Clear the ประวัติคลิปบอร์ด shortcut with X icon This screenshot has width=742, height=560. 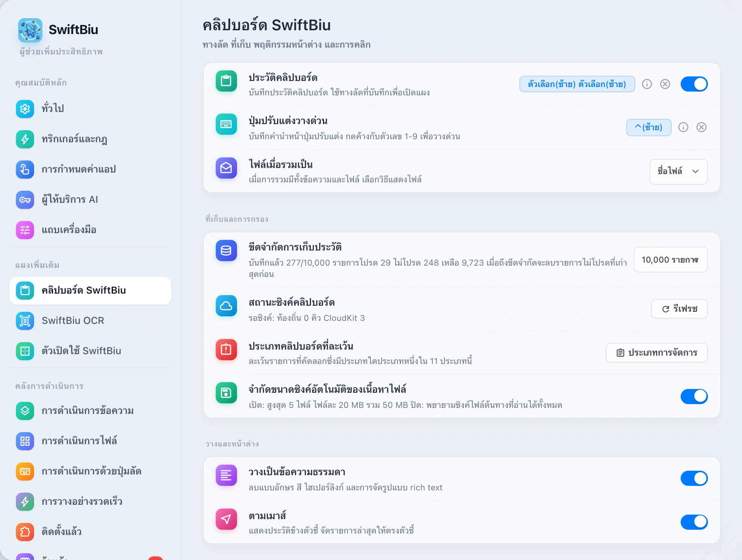665,84
